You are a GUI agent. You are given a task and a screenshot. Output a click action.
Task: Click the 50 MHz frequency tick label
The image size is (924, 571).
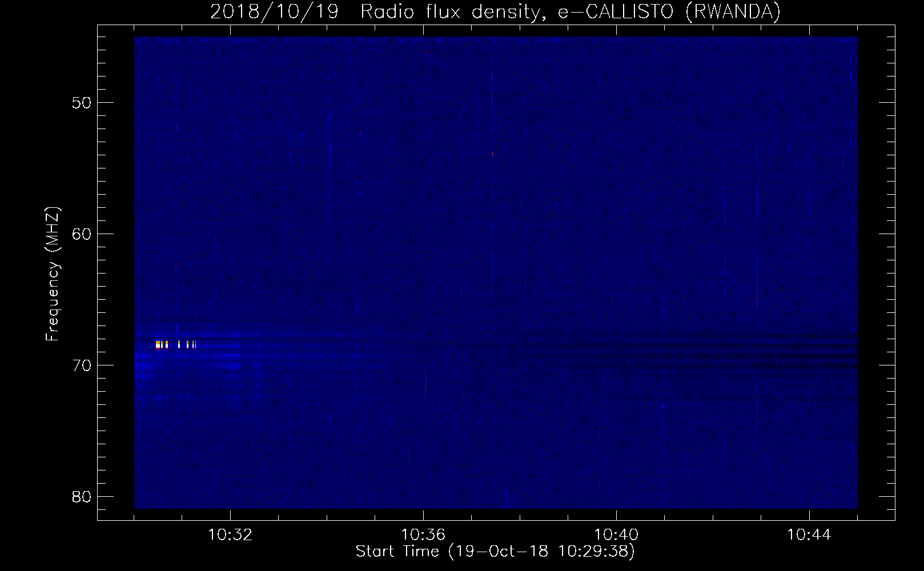[82, 103]
